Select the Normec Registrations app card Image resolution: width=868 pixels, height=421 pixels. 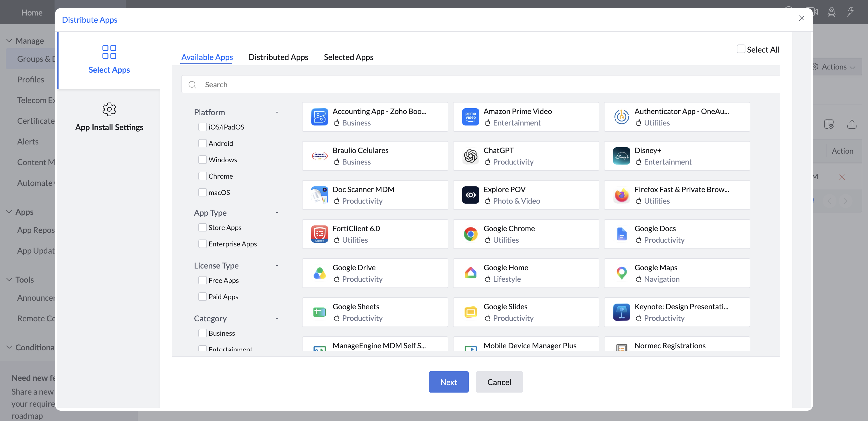677,344
